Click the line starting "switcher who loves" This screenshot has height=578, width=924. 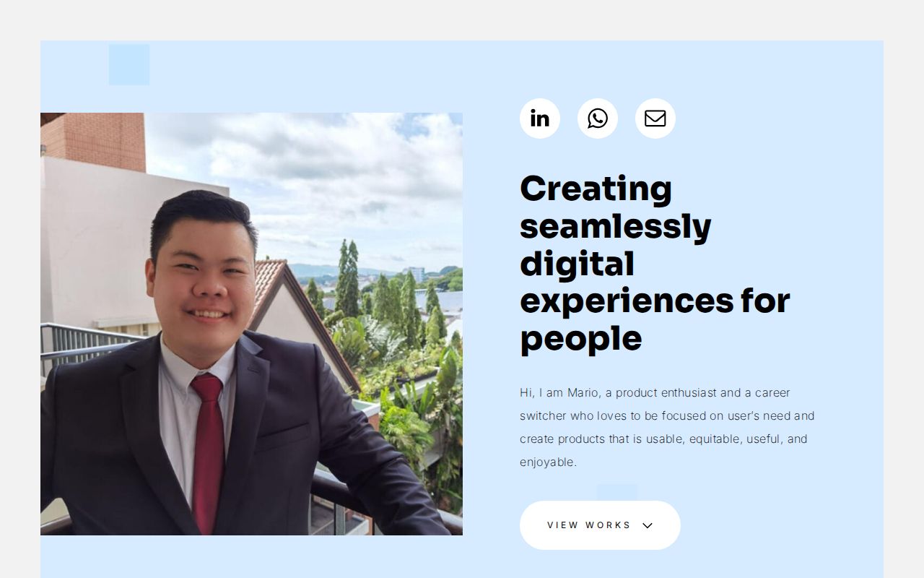pos(667,416)
